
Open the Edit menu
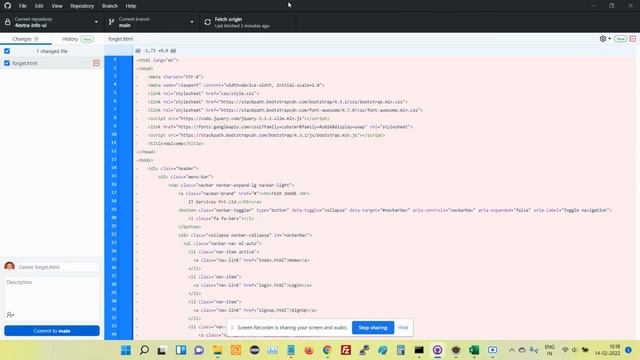pos(39,6)
